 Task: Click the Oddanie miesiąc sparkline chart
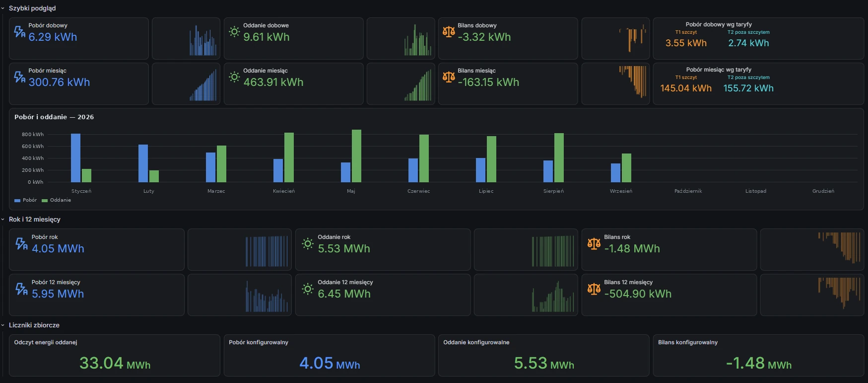(x=417, y=84)
